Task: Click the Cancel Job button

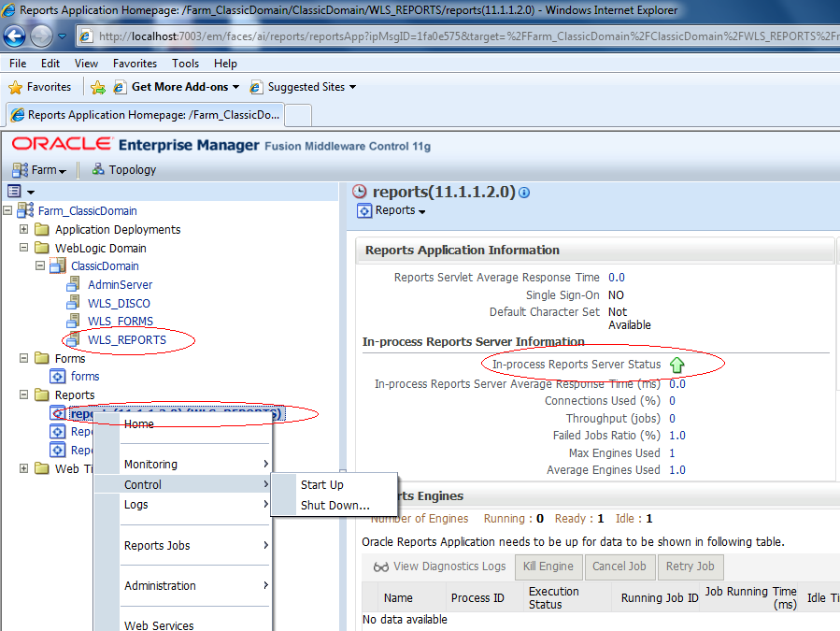Action: 619,566
